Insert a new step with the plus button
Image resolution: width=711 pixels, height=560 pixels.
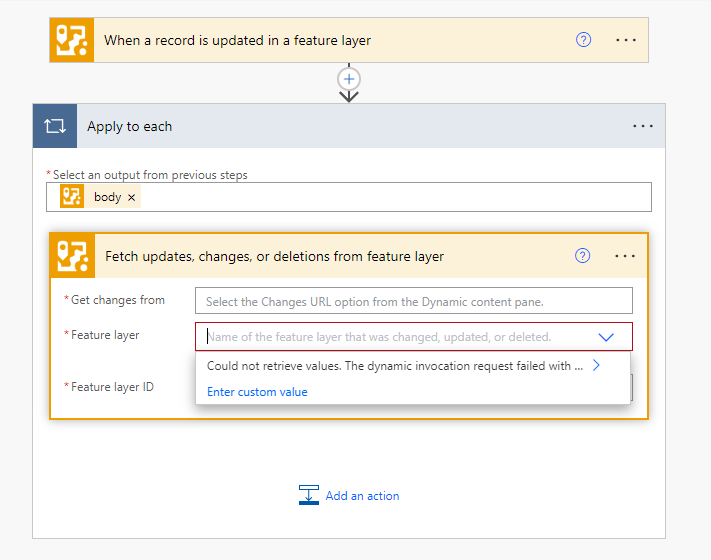click(349, 78)
